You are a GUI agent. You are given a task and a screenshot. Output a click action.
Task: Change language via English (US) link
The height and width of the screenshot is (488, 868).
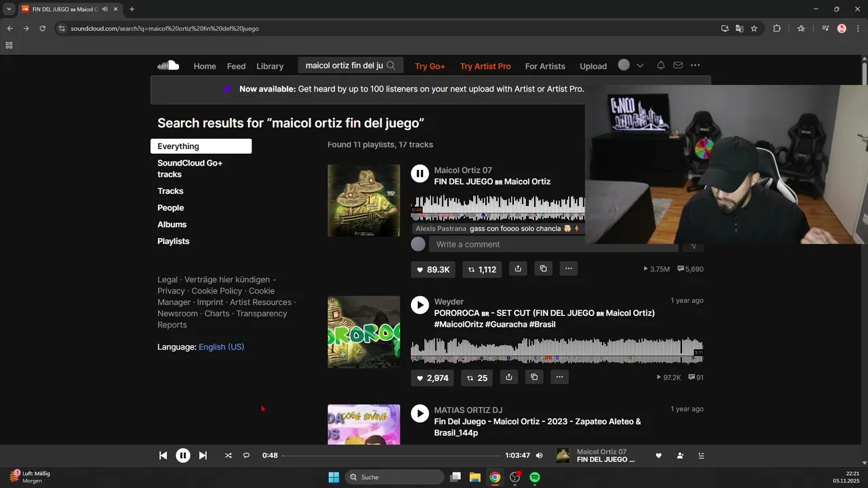point(221,347)
